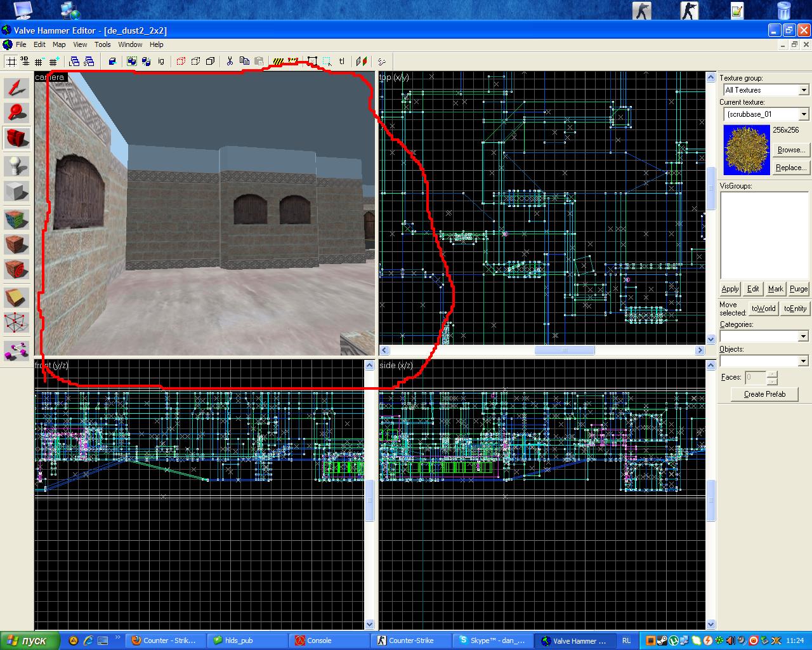
Task: Click the Carve toolbar icon
Action: pyautogui.click(x=112, y=62)
